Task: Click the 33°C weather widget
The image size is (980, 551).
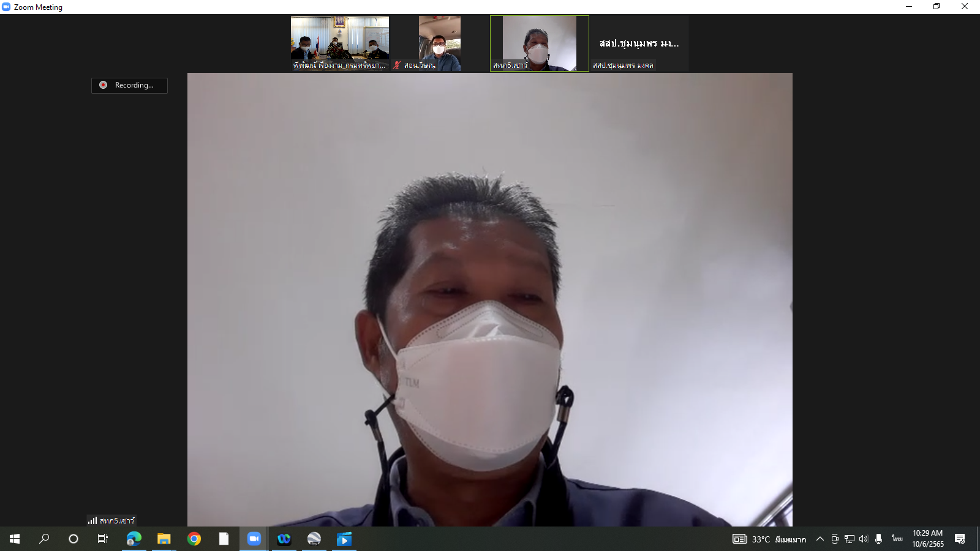Action: coord(769,539)
